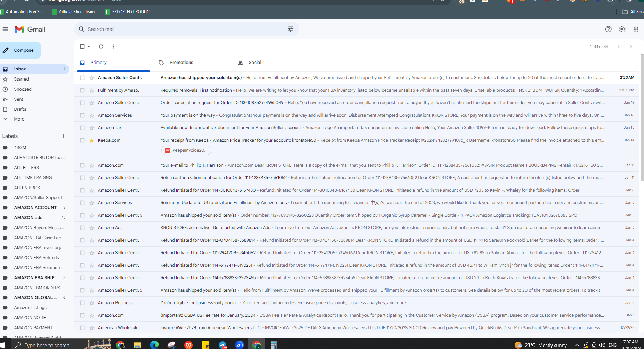Image resolution: width=644 pixels, height=349 pixels.
Task: Tick the Fulfilment by Amazon email checkbox
Action: tap(82, 90)
